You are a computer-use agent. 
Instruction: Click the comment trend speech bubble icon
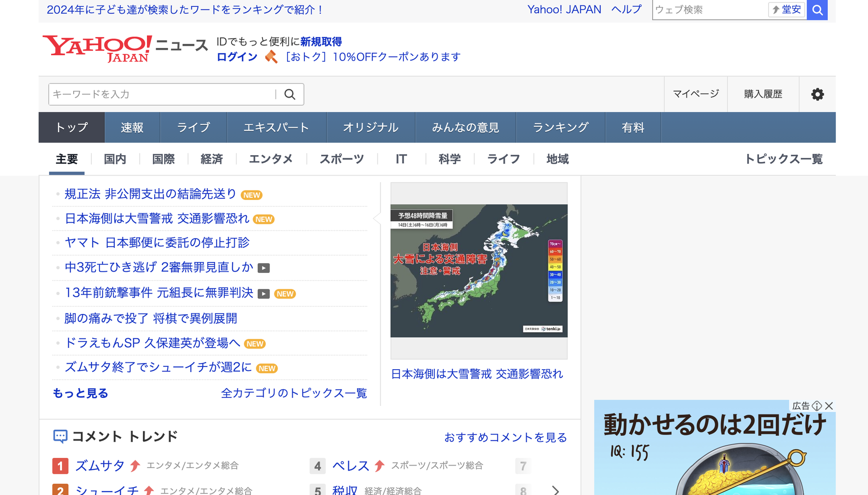tap(60, 436)
